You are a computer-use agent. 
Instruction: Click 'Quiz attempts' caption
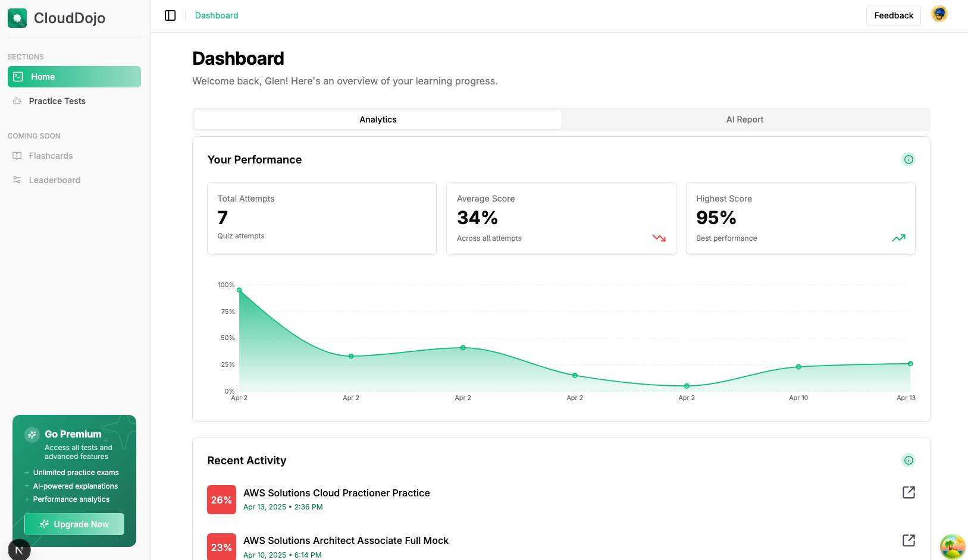click(x=241, y=236)
